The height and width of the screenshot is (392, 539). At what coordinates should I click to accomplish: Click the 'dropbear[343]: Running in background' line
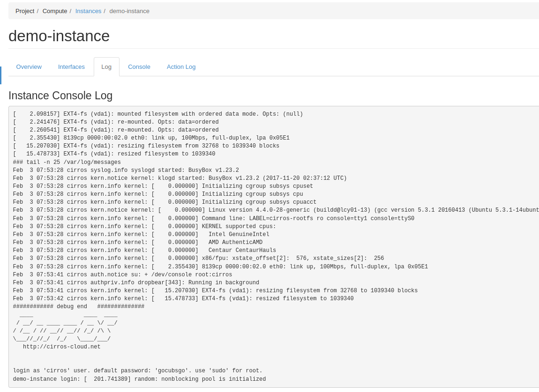136,282
